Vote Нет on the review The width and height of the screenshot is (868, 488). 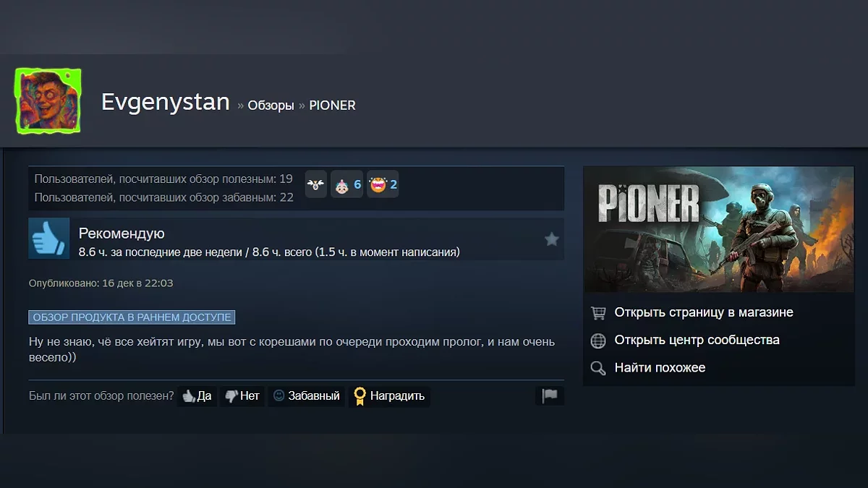coord(242,396)
